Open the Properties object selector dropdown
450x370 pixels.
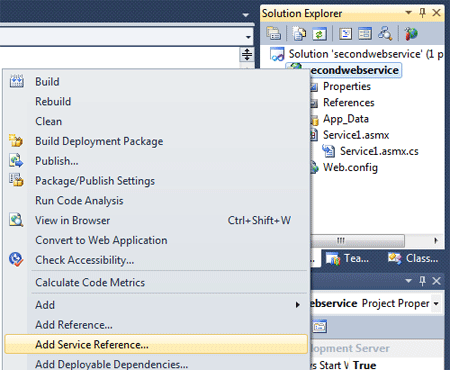[x=436, y=303]
